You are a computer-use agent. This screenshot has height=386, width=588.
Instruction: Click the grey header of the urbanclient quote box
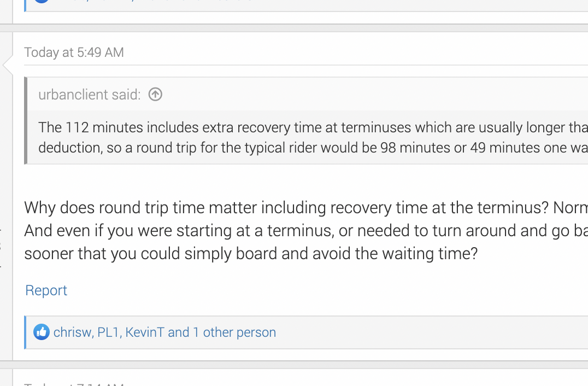click(x=355, y=95)
